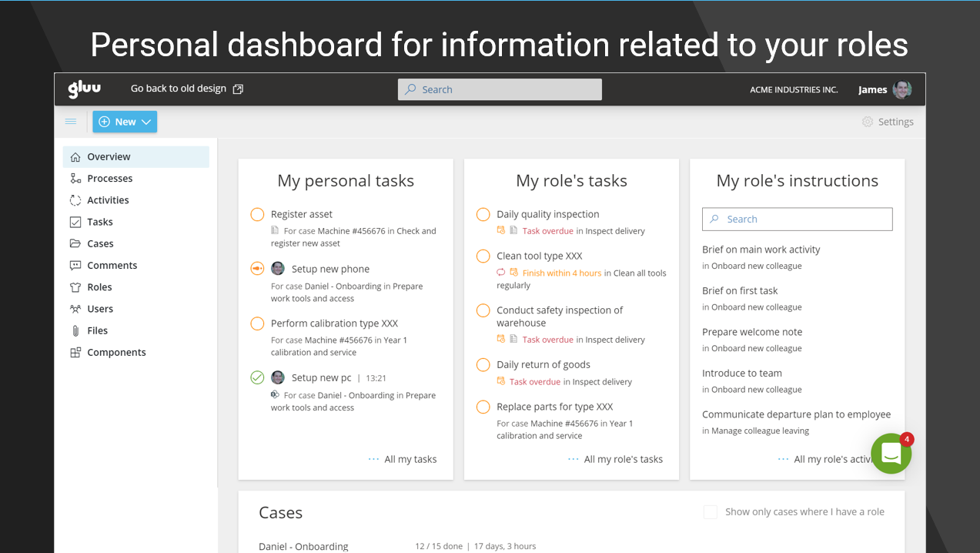Open Brief on main work activity instruction
This screenshot has width=980, height=553.
pos(761,250)
